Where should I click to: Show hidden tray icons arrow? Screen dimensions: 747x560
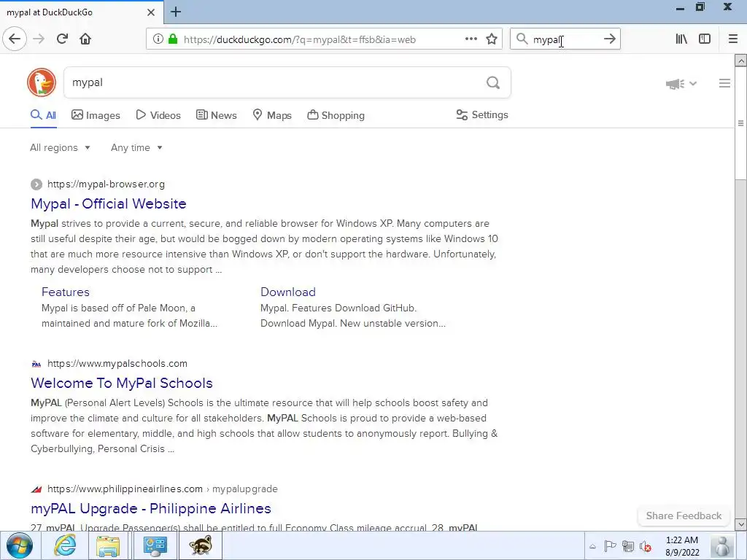tap(592, 547)
